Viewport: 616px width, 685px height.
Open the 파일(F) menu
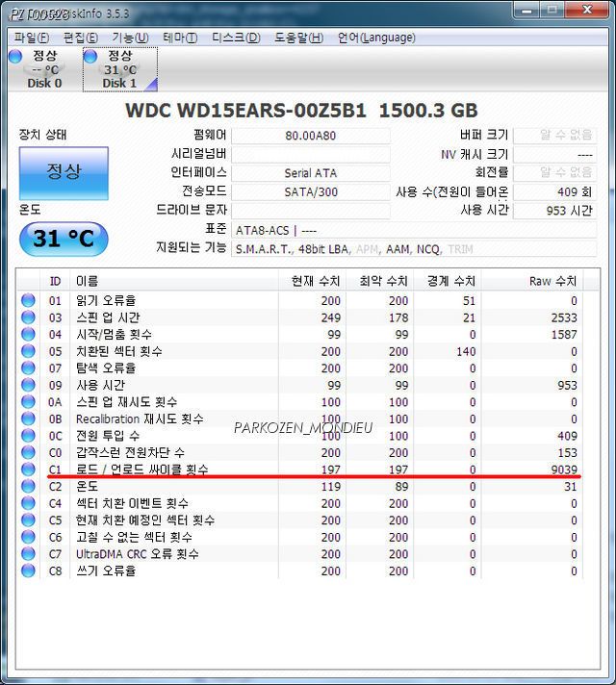click(32, 38)
